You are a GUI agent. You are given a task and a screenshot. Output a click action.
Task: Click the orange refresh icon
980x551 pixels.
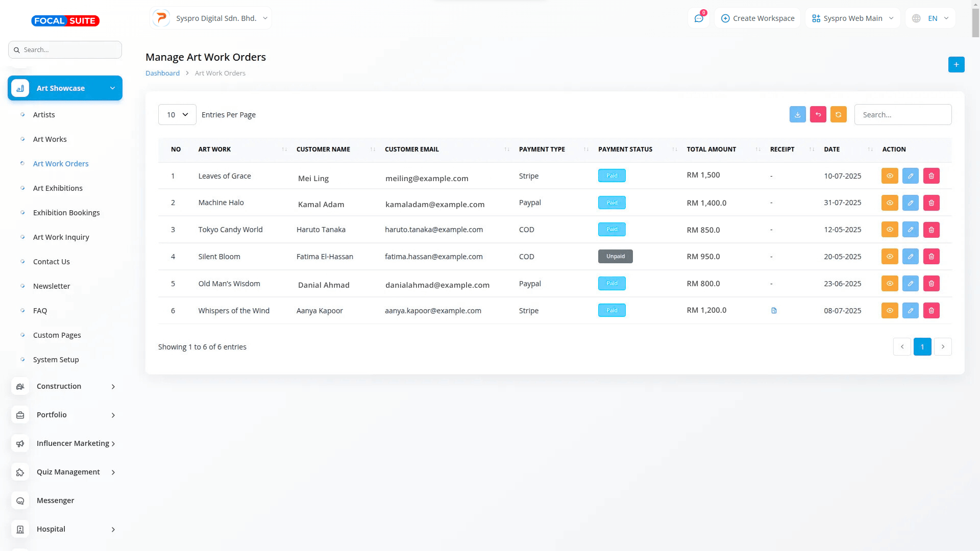838,114
